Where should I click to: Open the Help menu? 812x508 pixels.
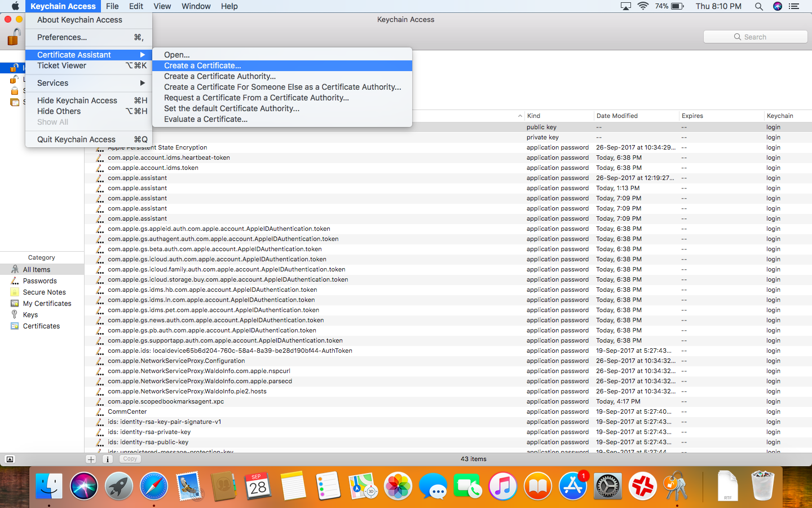pyautogui.click(x=229, y=6)
